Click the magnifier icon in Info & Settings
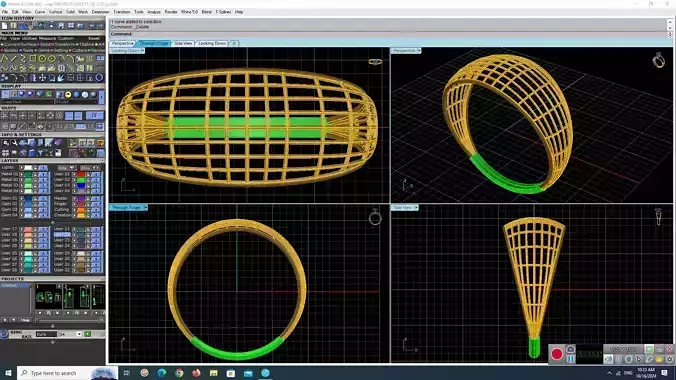The width and height of the screenshot is (676, 380). point(5,143)
